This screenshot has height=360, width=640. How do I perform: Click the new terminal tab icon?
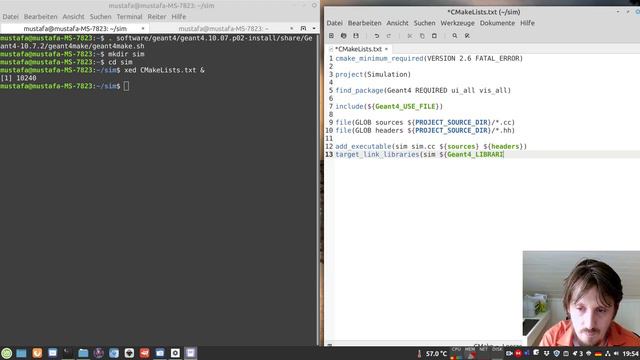pyautogui.click(x=303, y=29)
